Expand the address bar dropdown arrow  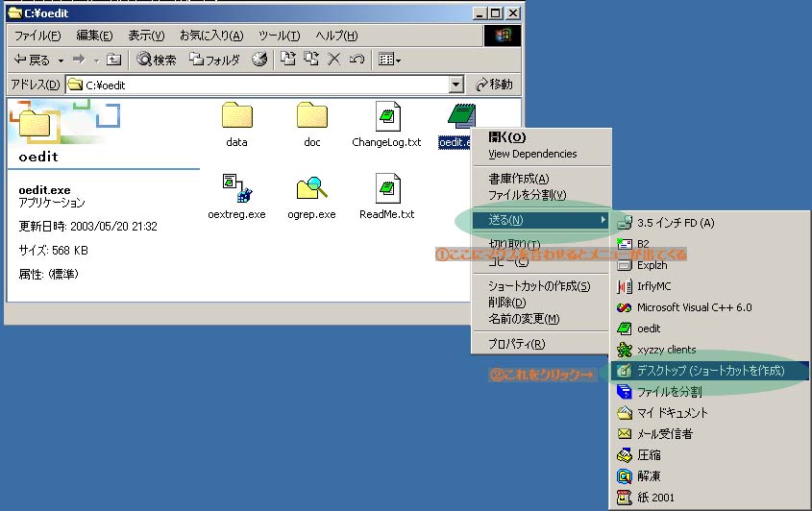click(456, 85)
